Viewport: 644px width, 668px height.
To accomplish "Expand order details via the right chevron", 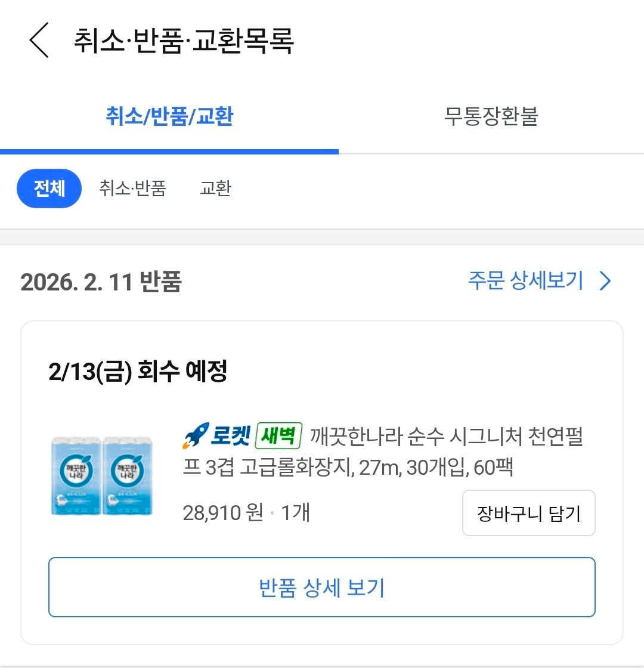I will click(605, 281).
